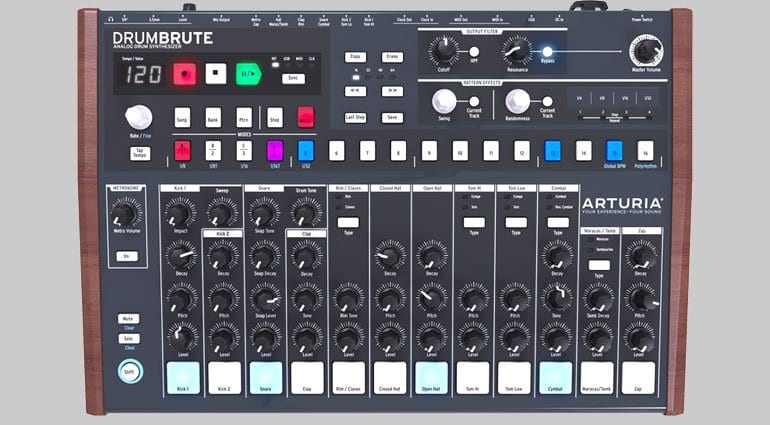Select step button 12
The height and width of the screenshot is (425, 770).
(522, 151)
